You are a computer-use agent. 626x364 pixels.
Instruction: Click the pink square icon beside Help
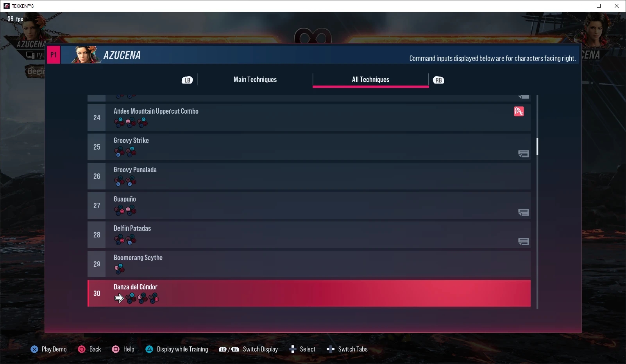point(116,349)
